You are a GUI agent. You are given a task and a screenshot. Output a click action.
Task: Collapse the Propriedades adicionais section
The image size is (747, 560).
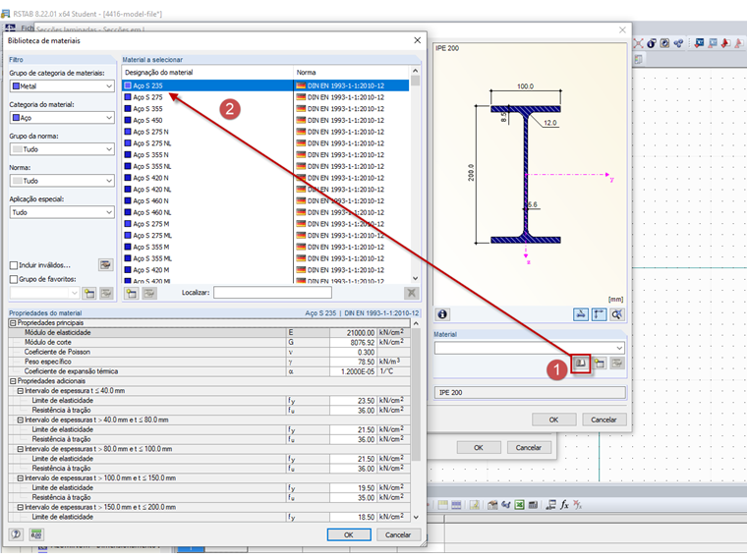click(13, 381)
